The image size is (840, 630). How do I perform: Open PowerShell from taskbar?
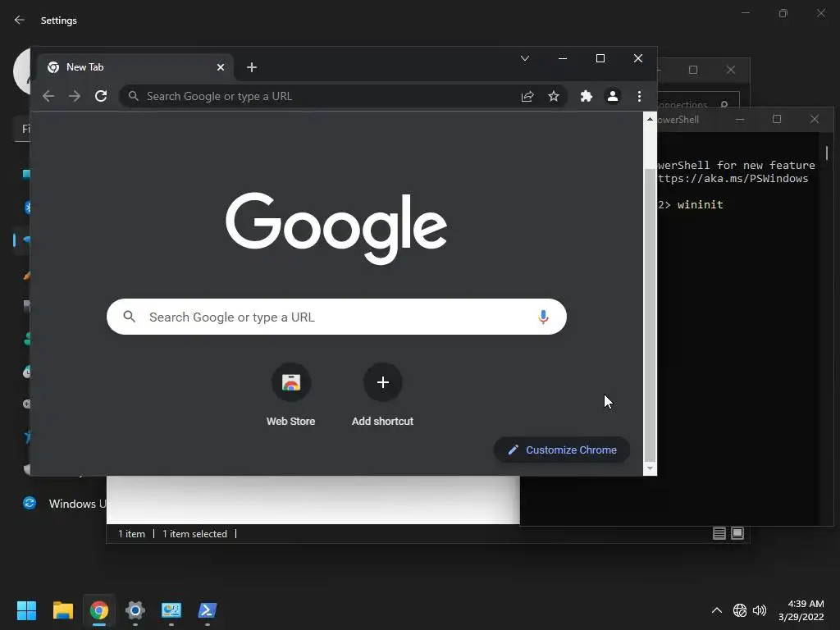pos(208,610)
